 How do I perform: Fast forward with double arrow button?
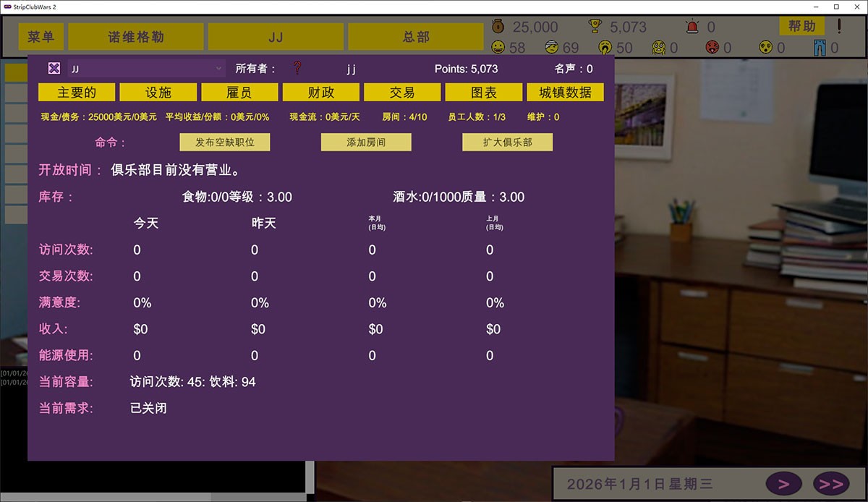click(830, 484)
